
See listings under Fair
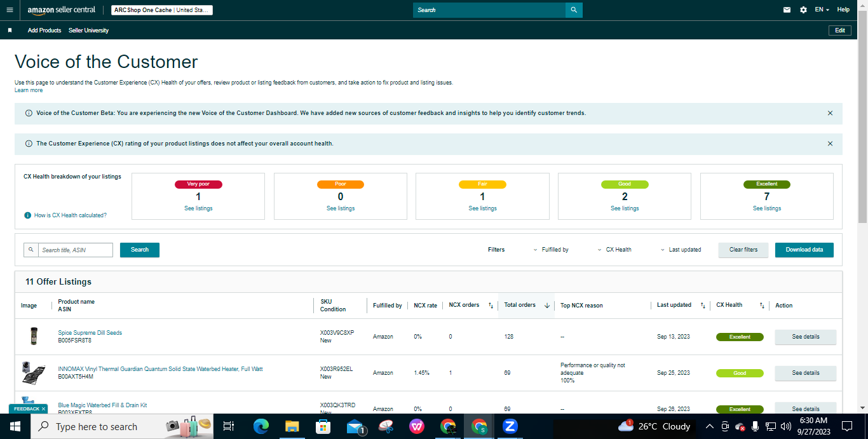(x=483, y=208)
